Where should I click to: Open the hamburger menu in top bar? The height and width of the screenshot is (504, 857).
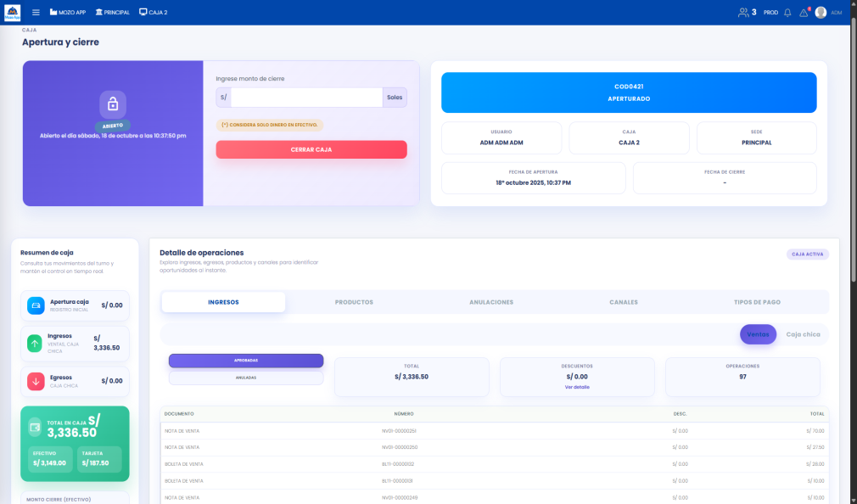[36, 13]
